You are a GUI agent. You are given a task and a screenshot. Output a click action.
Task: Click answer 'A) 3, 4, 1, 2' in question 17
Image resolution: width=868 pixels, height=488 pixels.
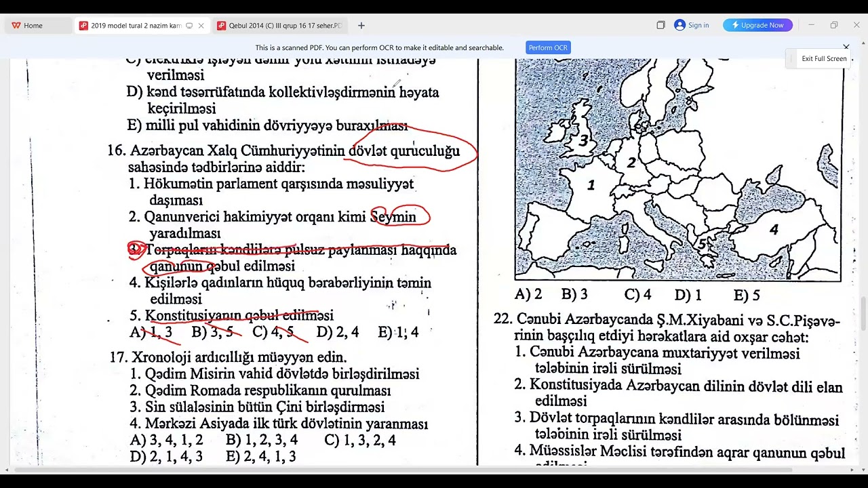(x=166, y=440)
